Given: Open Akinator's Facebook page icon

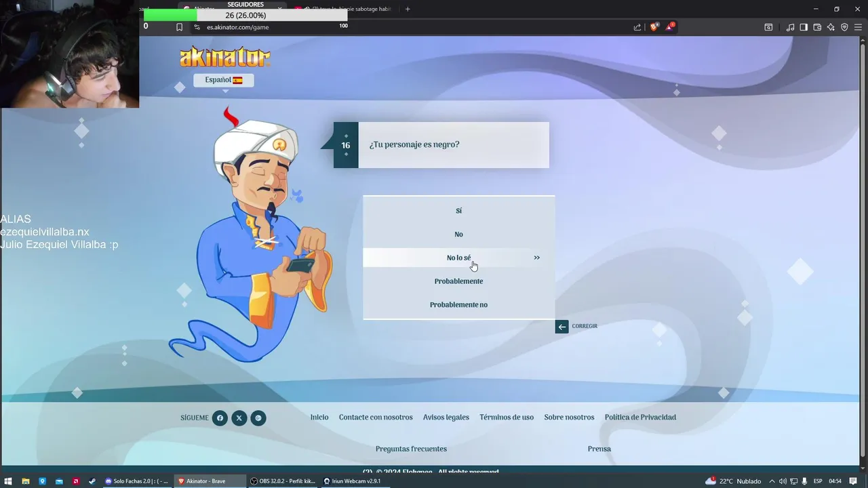Looking at the screenshot, I should [x=220, y=418].
